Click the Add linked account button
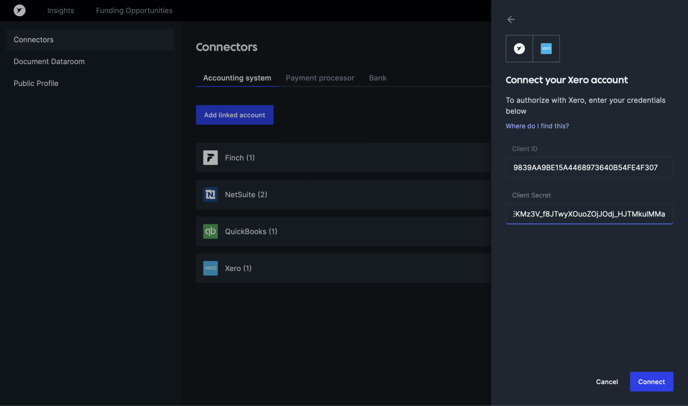The height and width of the screenshot is (406, 688). tap(235, 115)
